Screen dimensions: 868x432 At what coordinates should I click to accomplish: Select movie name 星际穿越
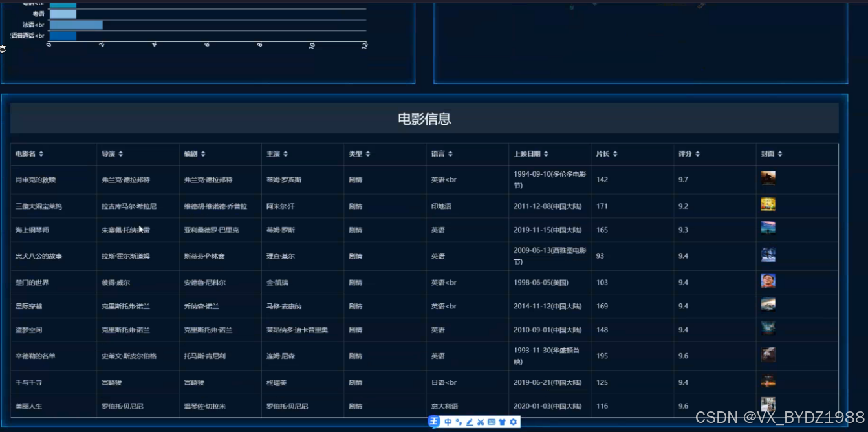pos(29,307)
